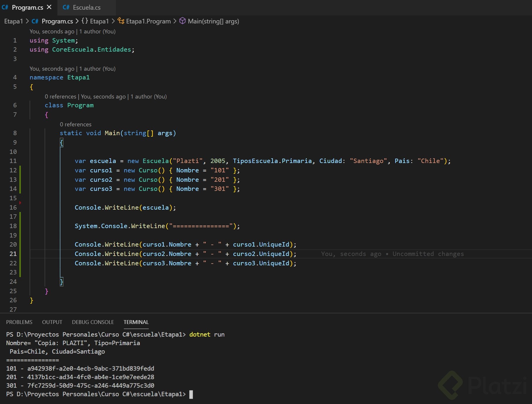532x404 pixels.
Task: Open the PROBLEMS panel tab
Action: tap(19, 322)
